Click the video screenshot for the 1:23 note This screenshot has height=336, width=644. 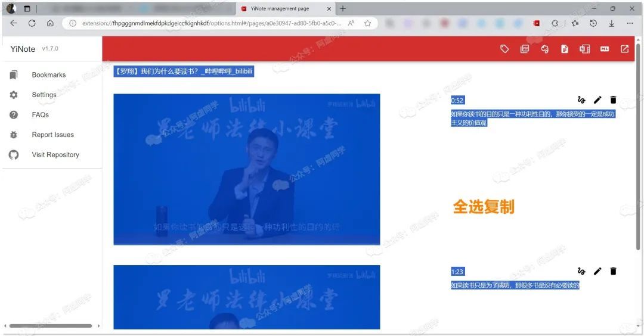click(247, 297)
